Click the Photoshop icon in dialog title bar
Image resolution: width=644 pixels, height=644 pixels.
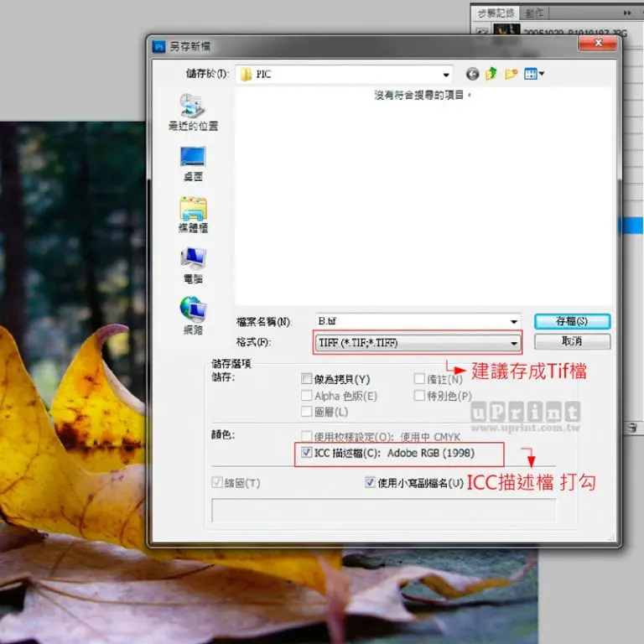coord(158,46)
